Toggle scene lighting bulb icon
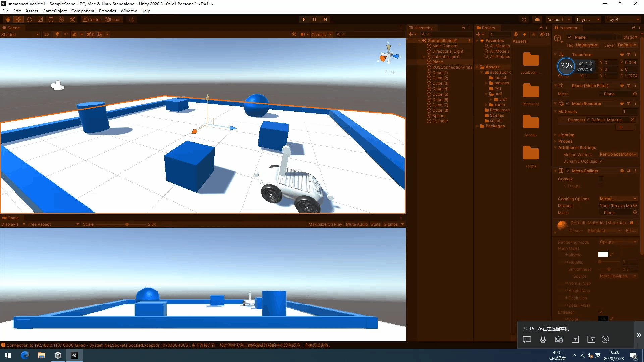 57,34
